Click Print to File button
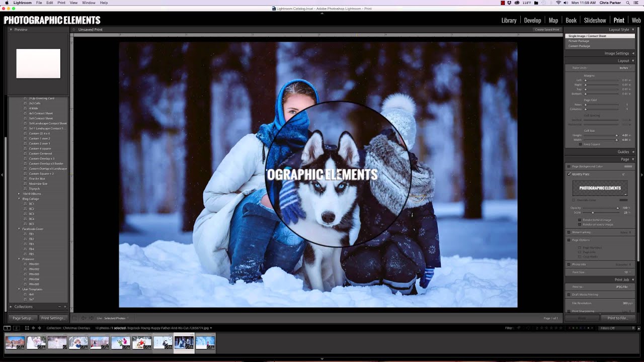This screenshot has width=644, height=362. click(617, 318)
